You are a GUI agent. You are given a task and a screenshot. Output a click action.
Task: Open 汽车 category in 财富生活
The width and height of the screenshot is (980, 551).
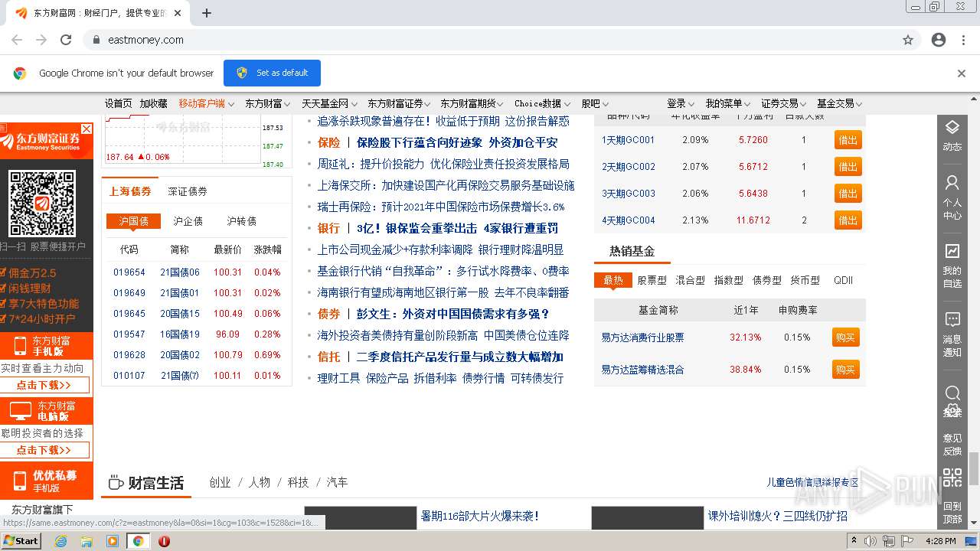337,482
